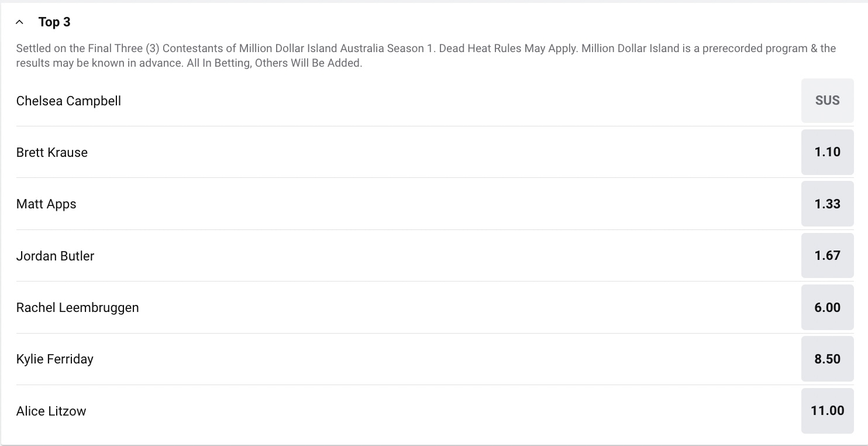The width and height of the screenshot is (868, 446).
Task: Select the Alice Litzow name label
Action: pyautogui.click(x=51, y=411)
